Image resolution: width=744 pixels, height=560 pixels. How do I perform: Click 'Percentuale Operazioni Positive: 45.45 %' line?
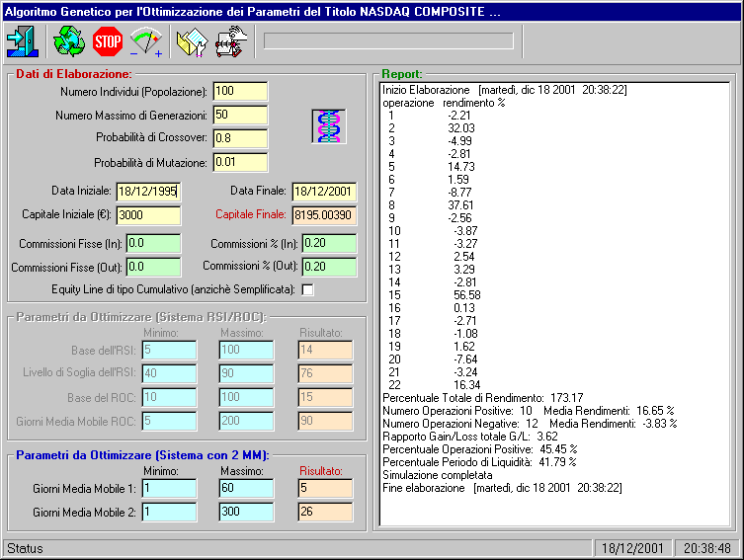480,448
